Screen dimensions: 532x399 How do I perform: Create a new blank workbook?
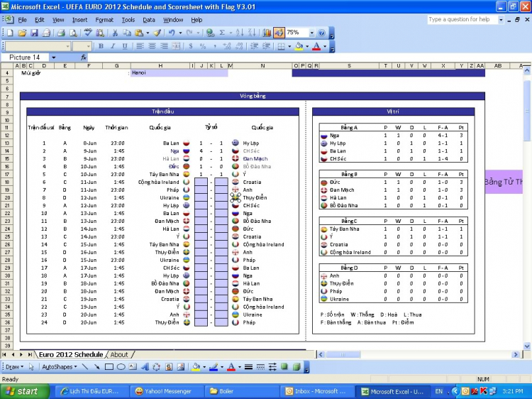(11, 33)
